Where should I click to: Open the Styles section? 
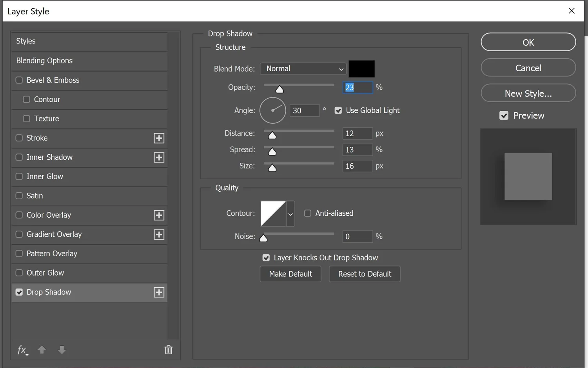(x=89, y=41)
